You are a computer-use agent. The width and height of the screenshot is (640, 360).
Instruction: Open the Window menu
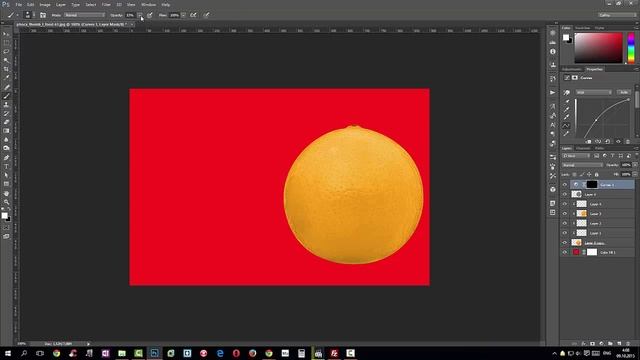pos(148,4)
